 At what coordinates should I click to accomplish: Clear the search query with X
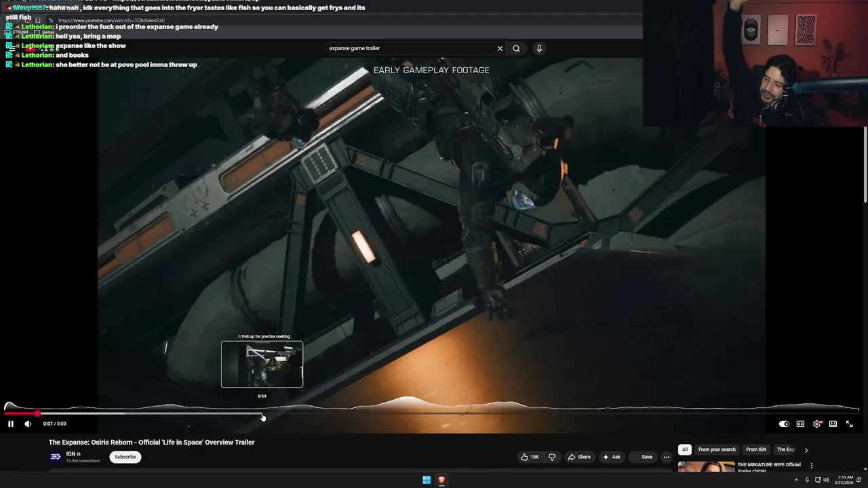tap(500, 48)
